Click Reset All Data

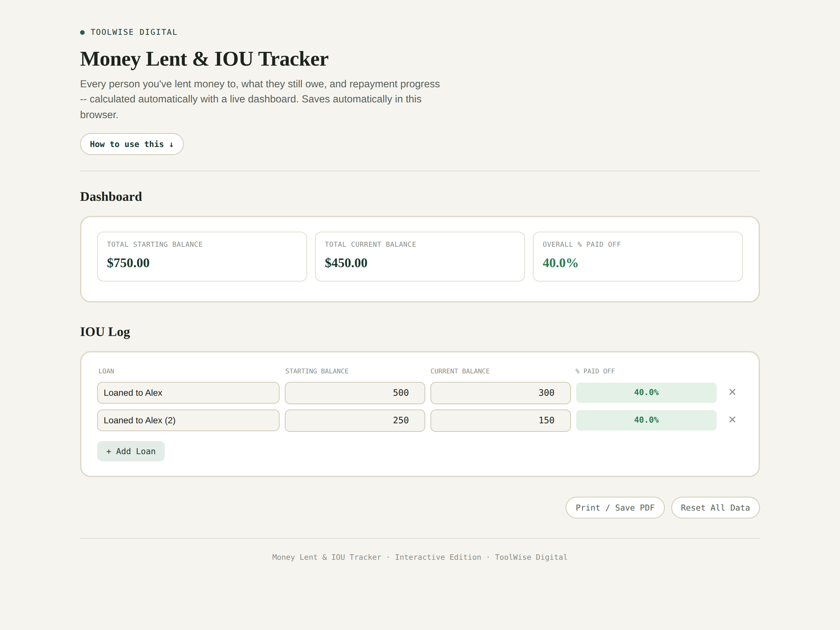point(715,508)
